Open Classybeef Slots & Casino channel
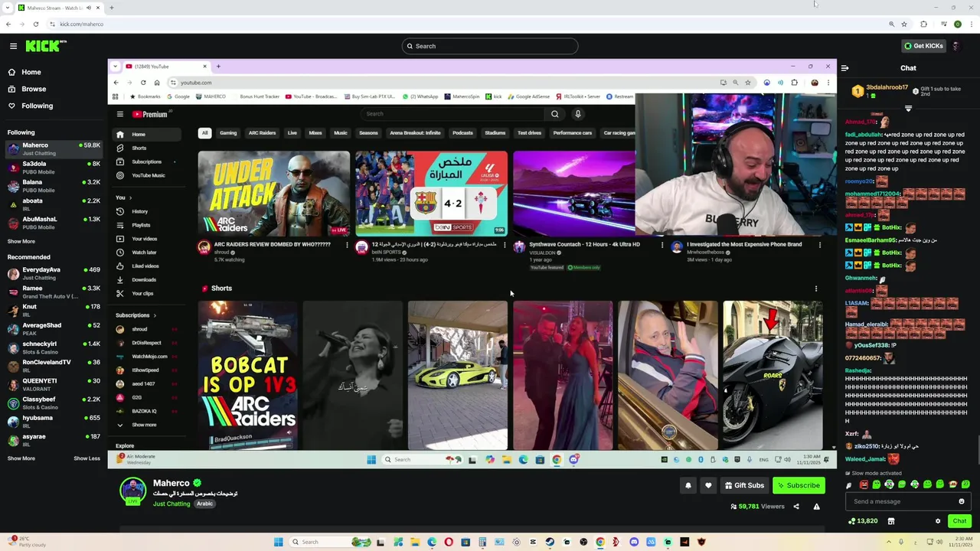980x551 pixels. coord(54,403)
